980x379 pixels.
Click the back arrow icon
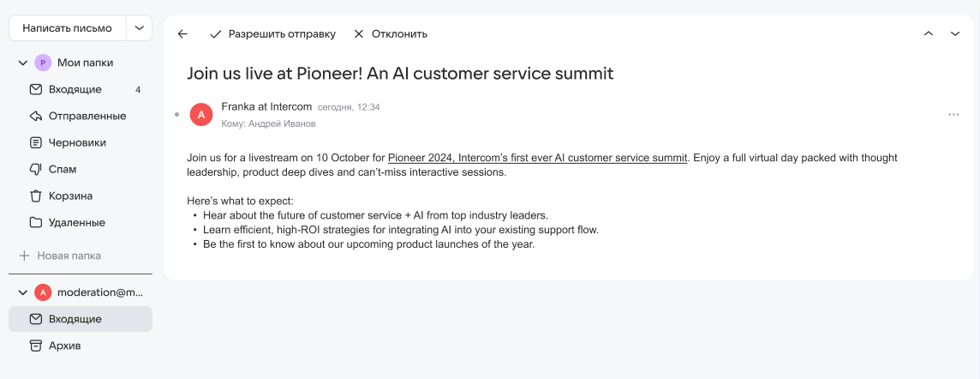[x=182, y=34]
